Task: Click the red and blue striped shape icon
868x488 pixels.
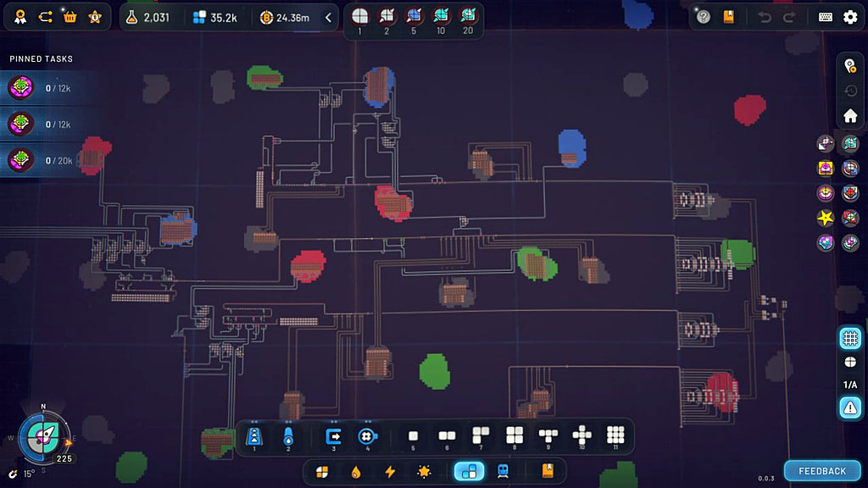Action: pos(850,168)
